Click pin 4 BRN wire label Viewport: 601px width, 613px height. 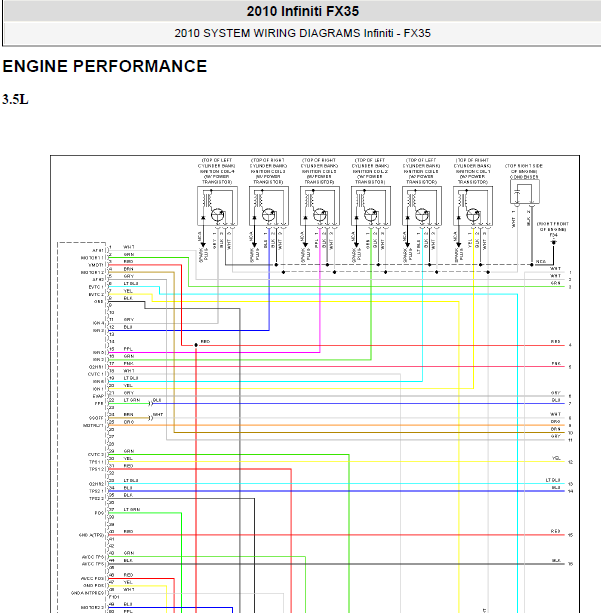(x=129, y=269)
